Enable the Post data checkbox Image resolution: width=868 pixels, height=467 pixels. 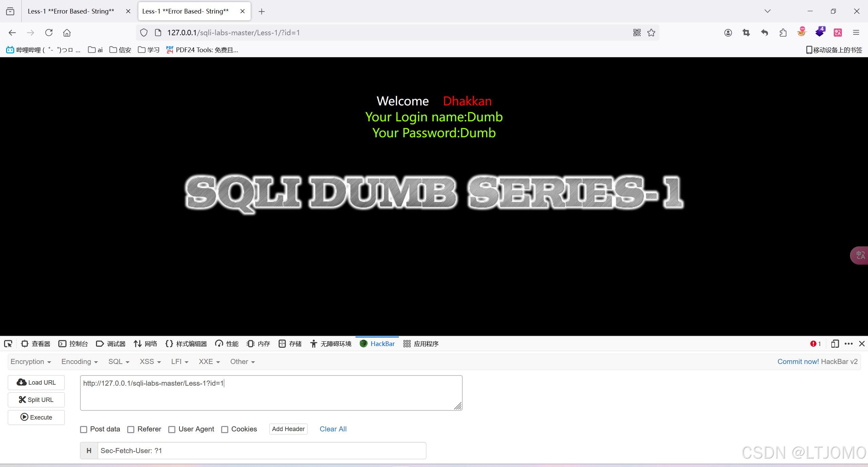(x=83, y=429)
